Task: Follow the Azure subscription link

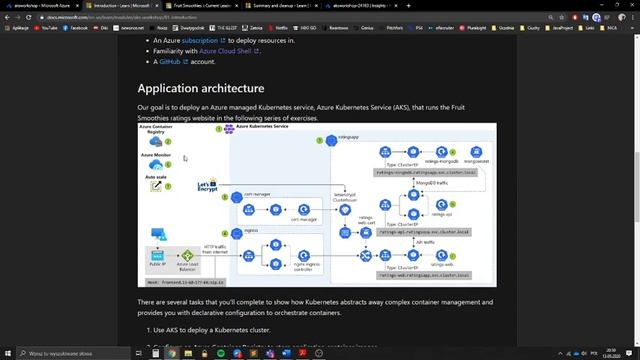Action: coord(203,40)
